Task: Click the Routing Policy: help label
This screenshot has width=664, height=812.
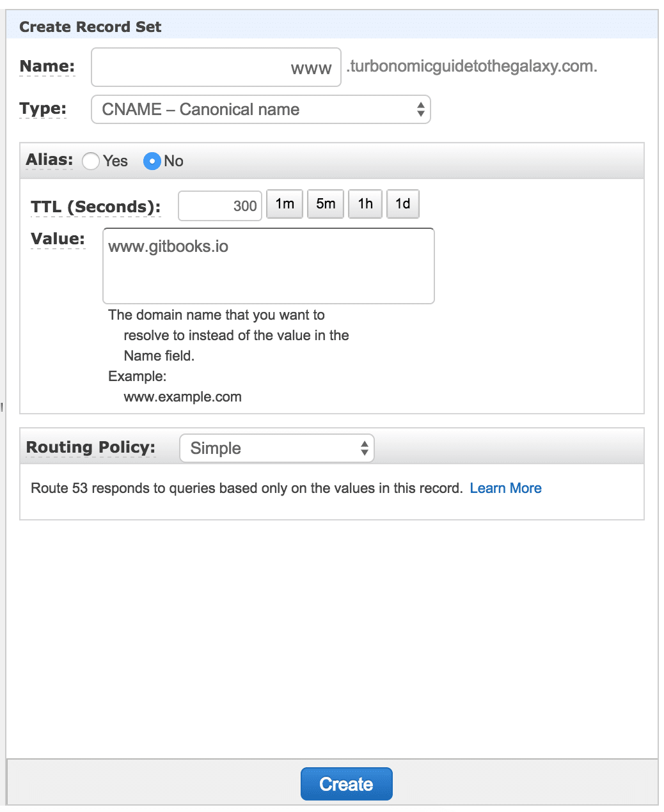Action: [90, 448]
